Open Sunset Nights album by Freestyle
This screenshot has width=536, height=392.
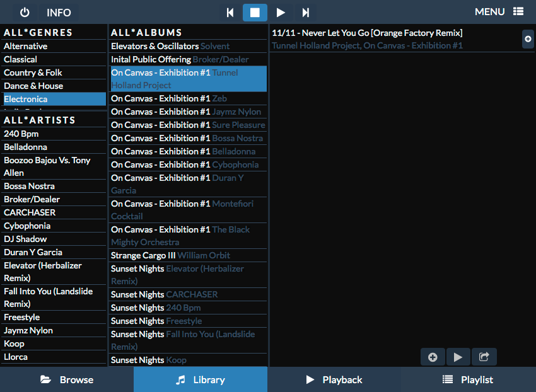pos(188,321)
